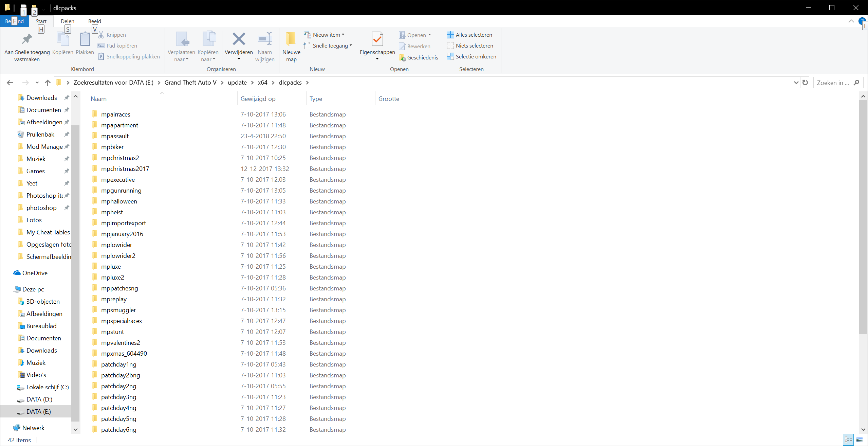This screenshot has width=868, height=446.
Task: Click the Zoeken search box
Action: pyautogui.click(x=833, y=83)
